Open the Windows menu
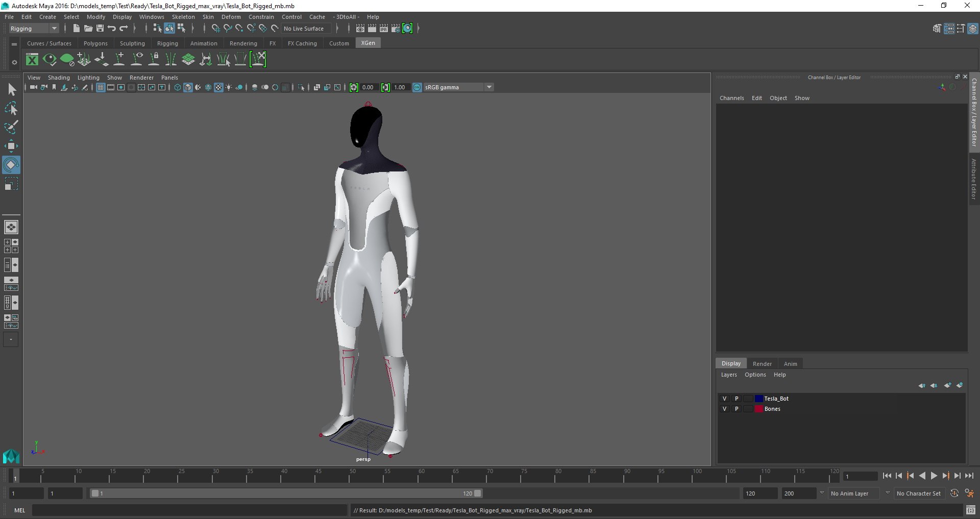980x519 pixels. click(152, 17)
